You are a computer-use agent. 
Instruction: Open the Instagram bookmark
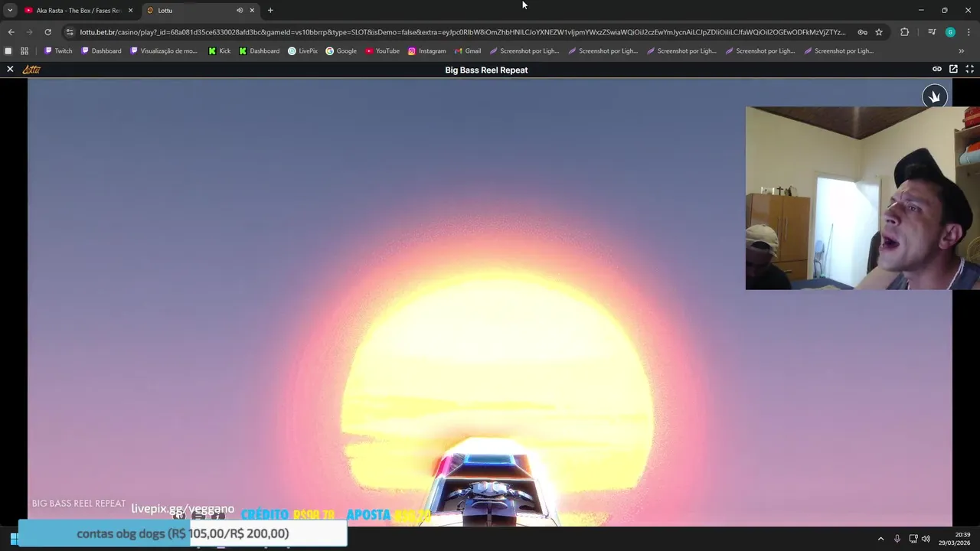tap(426, 51)
